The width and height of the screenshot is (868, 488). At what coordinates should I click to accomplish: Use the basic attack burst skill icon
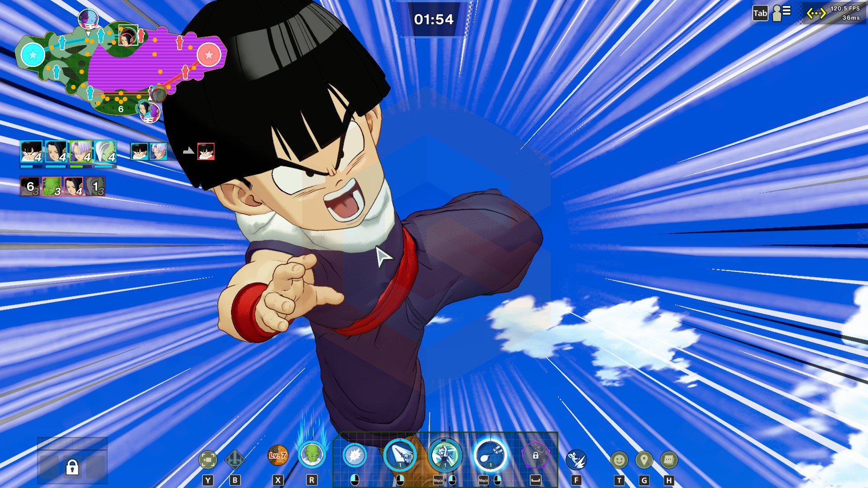point(355,455)
